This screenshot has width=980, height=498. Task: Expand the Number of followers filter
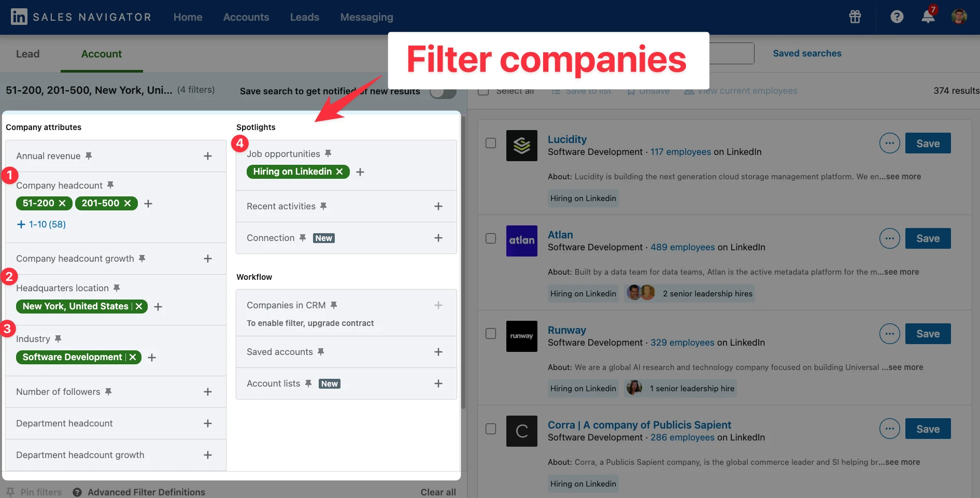pyautogui.click(x=208, y=392)
